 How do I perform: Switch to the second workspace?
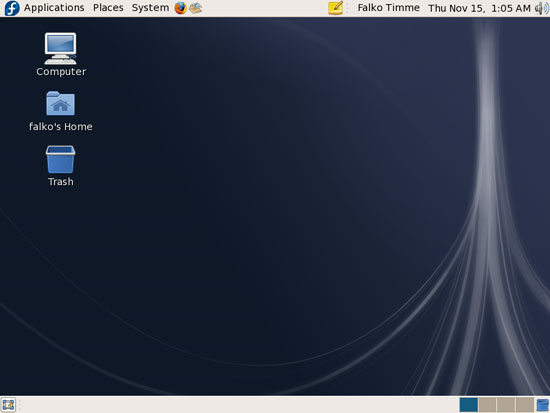(x=487, y=405)
